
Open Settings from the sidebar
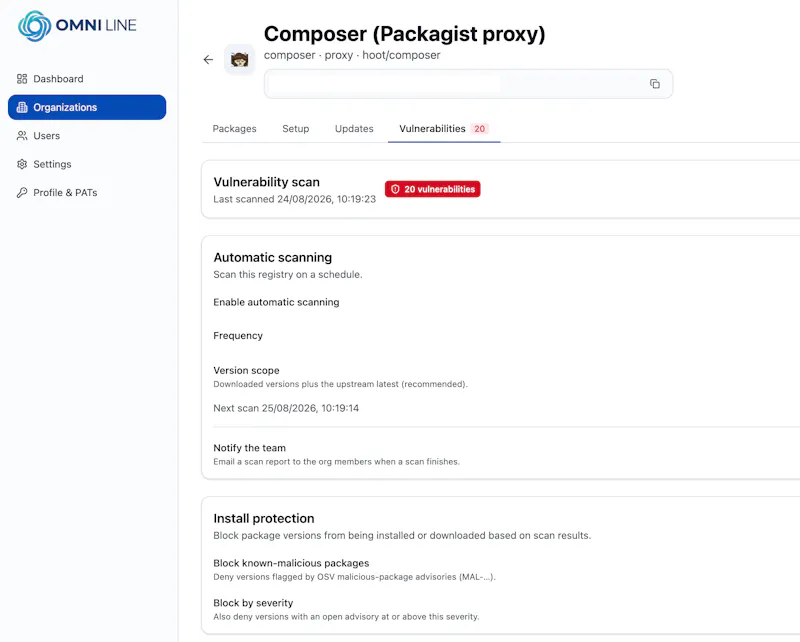pos(87,164)
